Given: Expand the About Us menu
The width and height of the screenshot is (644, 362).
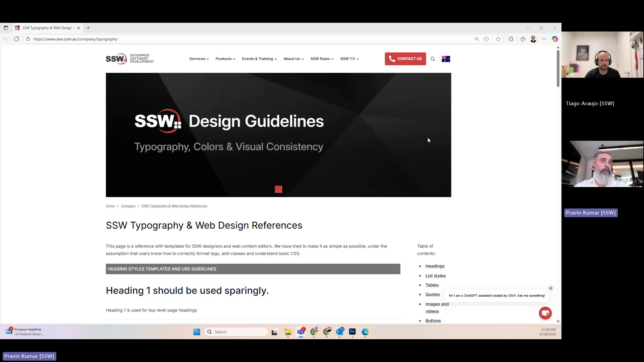Looking at the screenshot, I should pos(293,59).
